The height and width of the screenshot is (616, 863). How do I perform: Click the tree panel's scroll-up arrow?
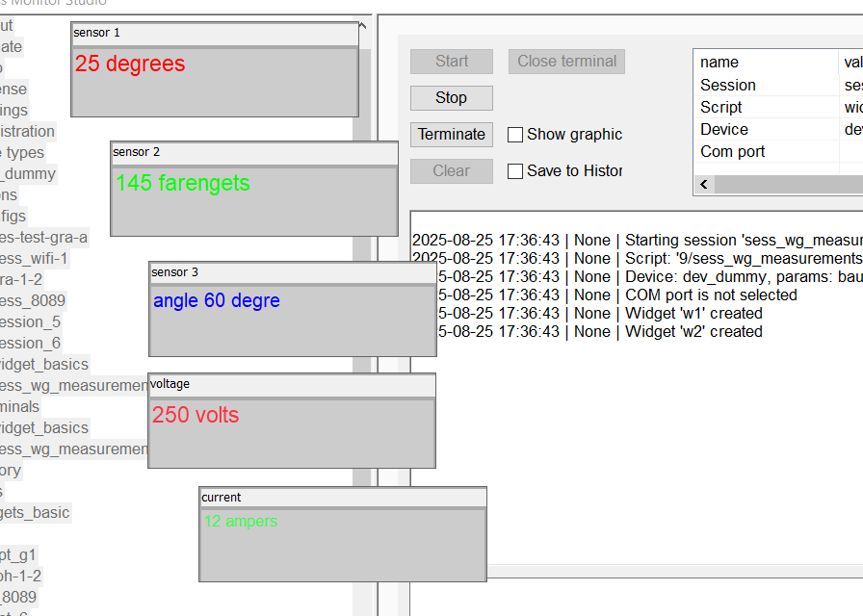[362, 26]
